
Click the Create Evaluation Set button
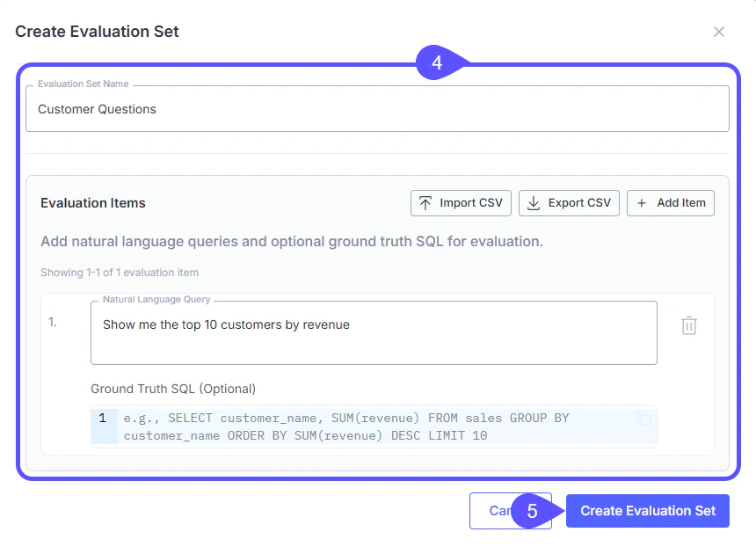[x=648, y=511]
